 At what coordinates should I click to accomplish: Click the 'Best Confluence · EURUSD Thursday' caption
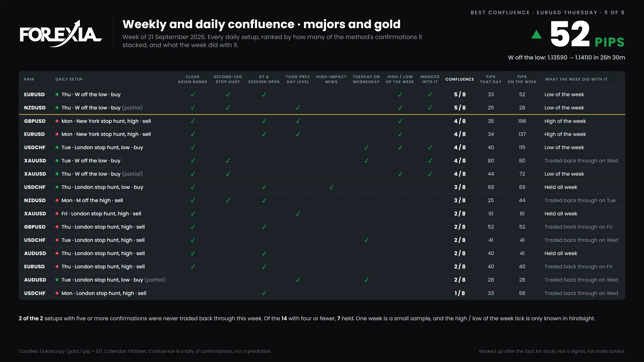[547, 12]
